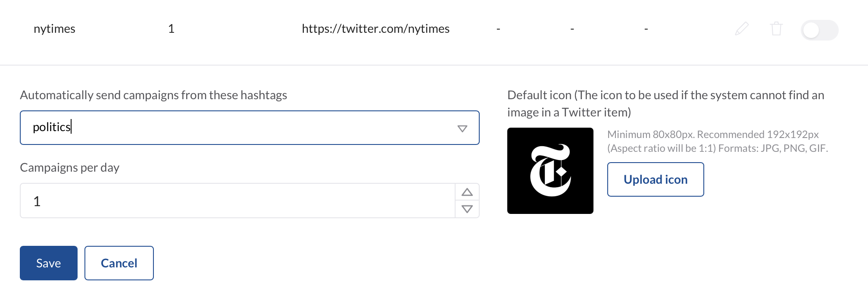The width and height of the screenshot is (868, 295).
Task: Open the hashtags dropdown arrow
Action: pos(462,129)
